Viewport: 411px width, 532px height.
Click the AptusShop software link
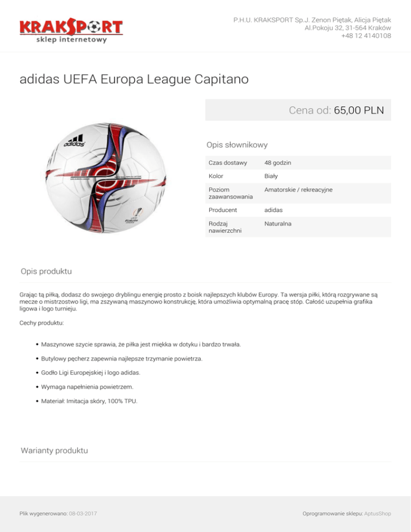378,513
